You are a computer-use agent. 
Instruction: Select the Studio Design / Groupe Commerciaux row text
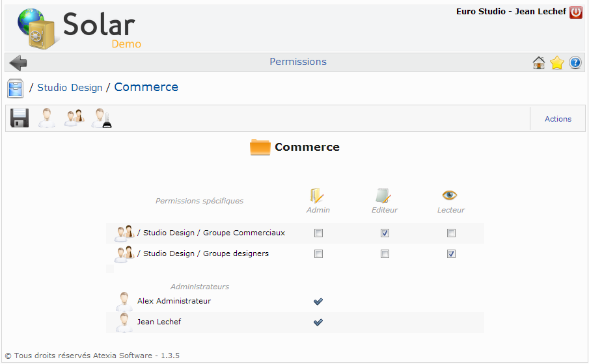(x=211, y=233)
